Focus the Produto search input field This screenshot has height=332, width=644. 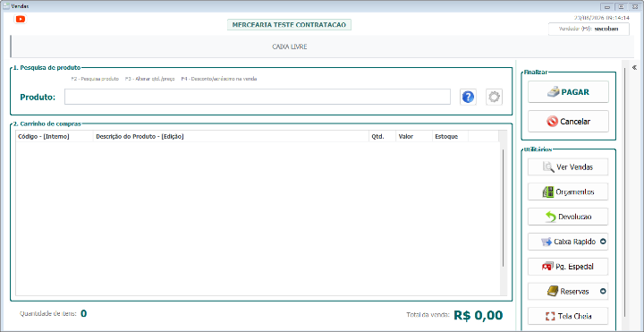(258, 97)
